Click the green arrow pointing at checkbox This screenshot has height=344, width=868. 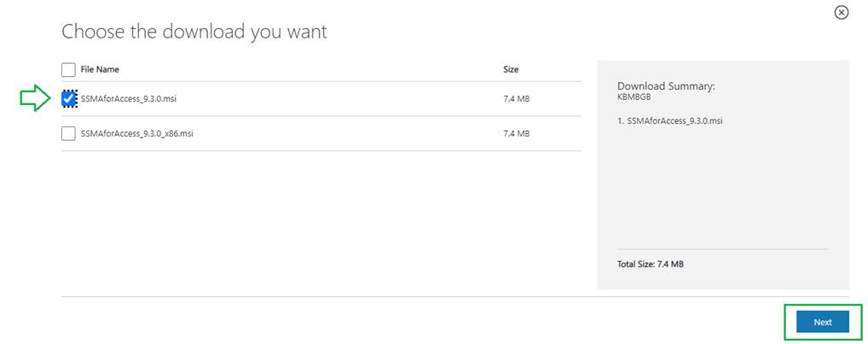[x=36, y=99]
